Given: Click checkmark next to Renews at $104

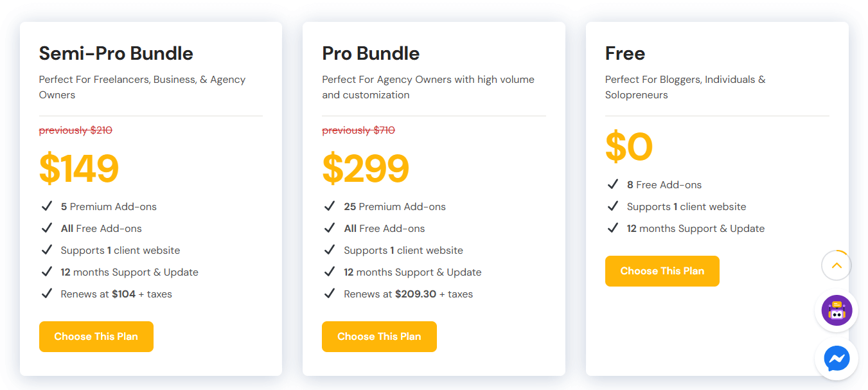Looking at the screenshot, I should tap(46, 294).
